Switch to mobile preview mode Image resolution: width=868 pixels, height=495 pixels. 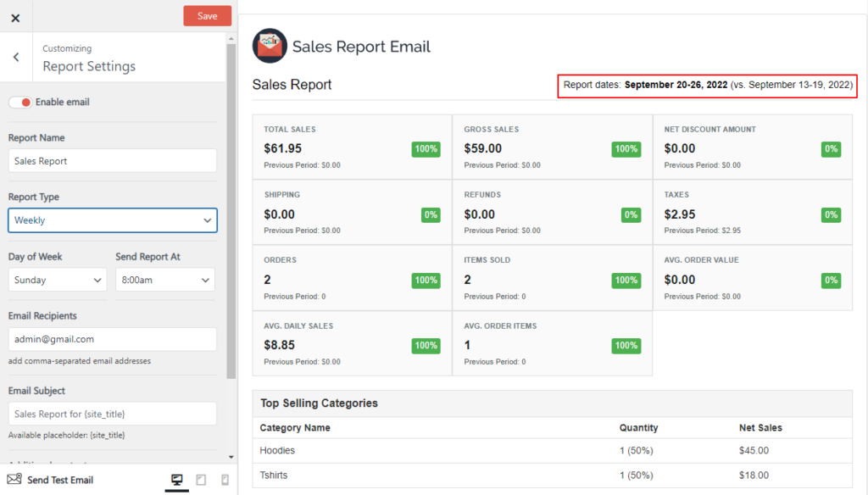coord(224,480)
